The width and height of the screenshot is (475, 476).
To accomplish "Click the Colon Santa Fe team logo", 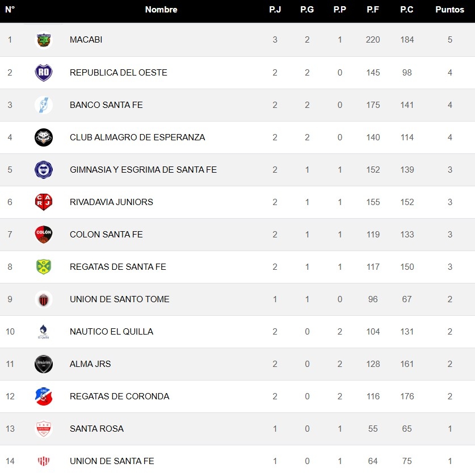I will click(x=44, y=235).
